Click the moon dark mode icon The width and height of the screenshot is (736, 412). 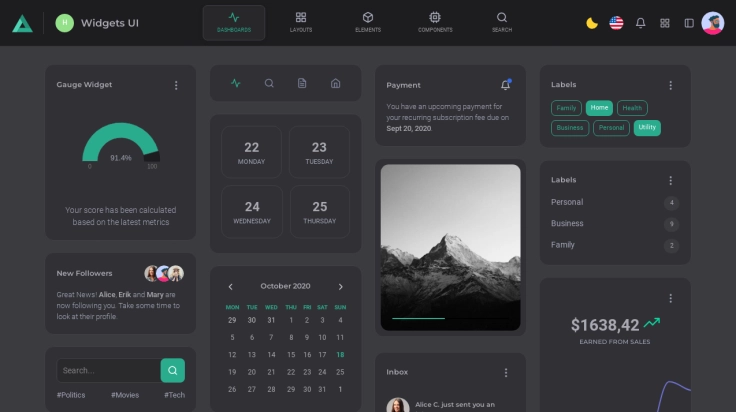(592, 23)
